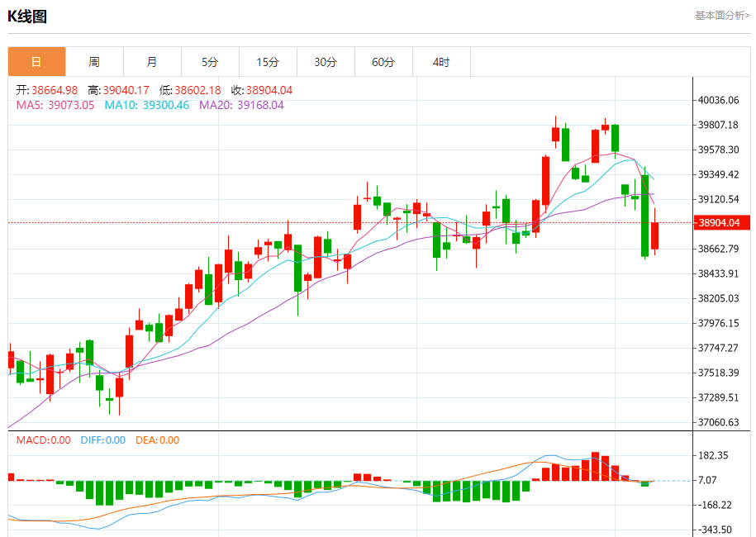Click the red 38904.04 current price tag
This screenshot has height=537, width=756.
[x=722, y=223]
